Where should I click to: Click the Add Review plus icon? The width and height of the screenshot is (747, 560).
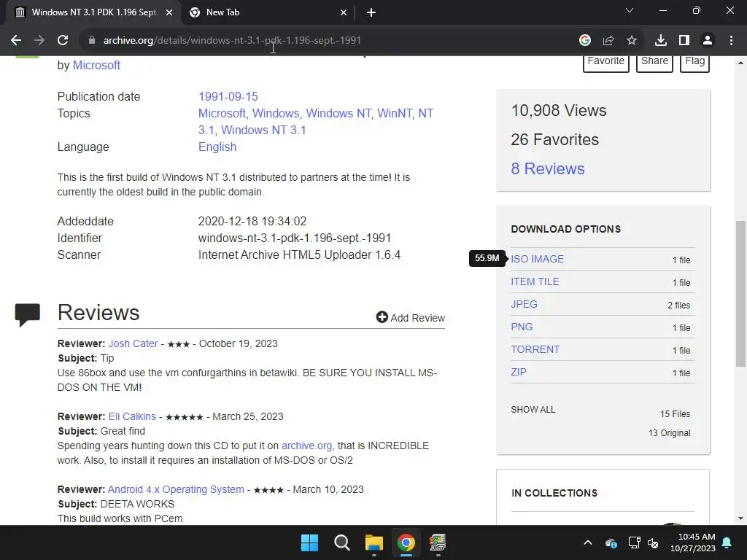(x=382, y=317)
